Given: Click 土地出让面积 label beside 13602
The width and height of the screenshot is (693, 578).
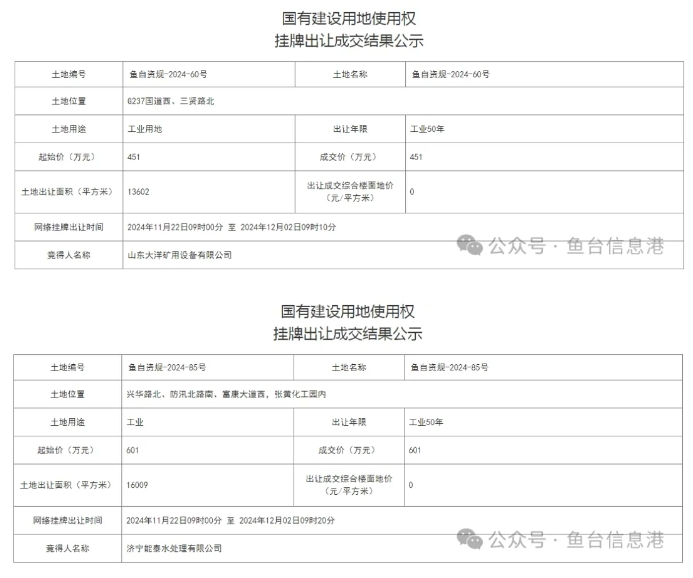Looking at the screenshot, I should (68, 192).
